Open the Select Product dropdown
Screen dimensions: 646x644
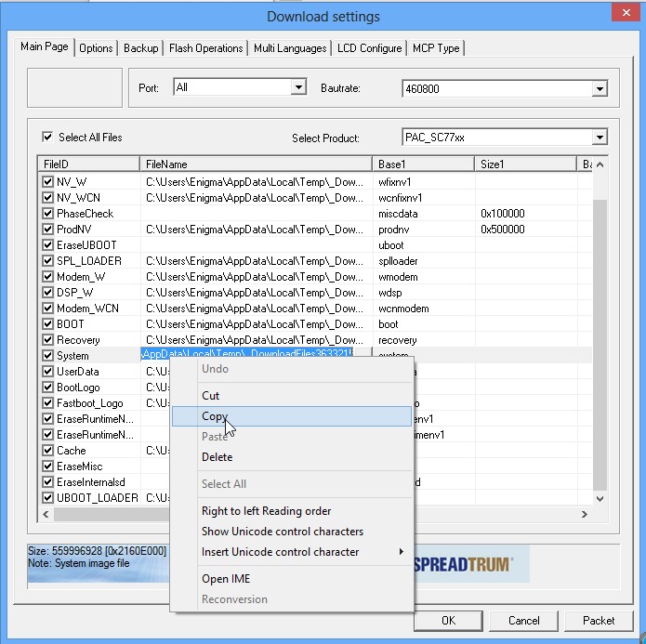pyautogui.click(x=600, y=138)
